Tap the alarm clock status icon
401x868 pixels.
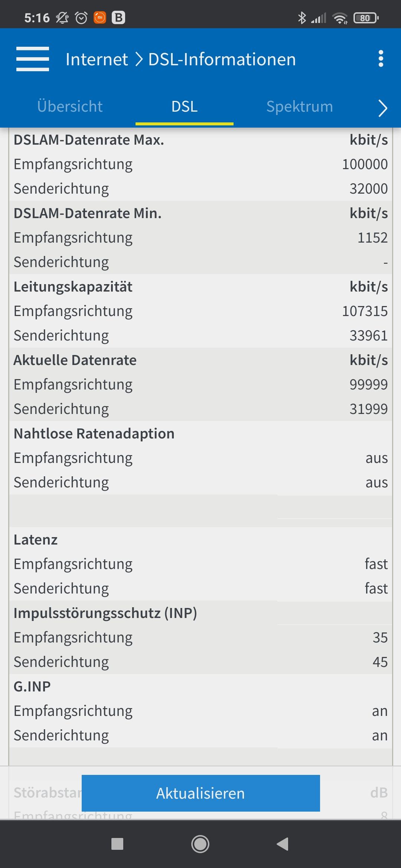pos(81,18)
